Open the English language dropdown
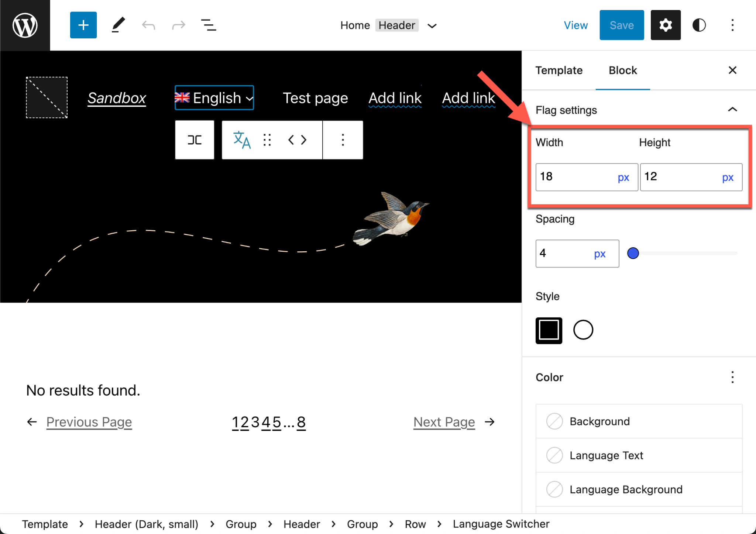 214,98
